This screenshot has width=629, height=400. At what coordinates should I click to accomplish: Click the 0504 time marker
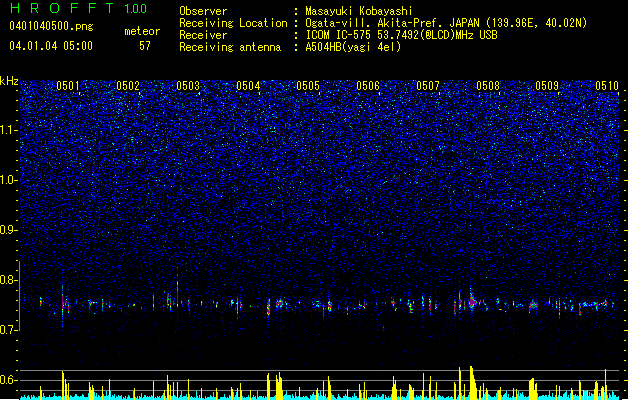[248, 86]
